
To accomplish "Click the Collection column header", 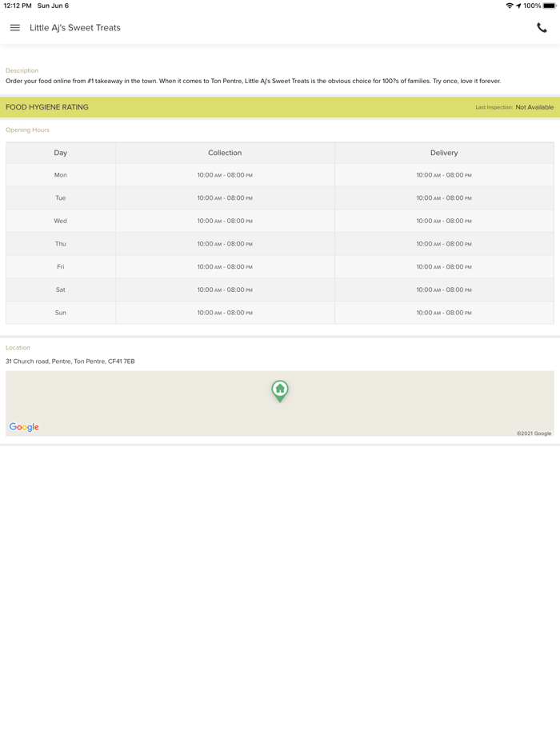I will point(225,153).
